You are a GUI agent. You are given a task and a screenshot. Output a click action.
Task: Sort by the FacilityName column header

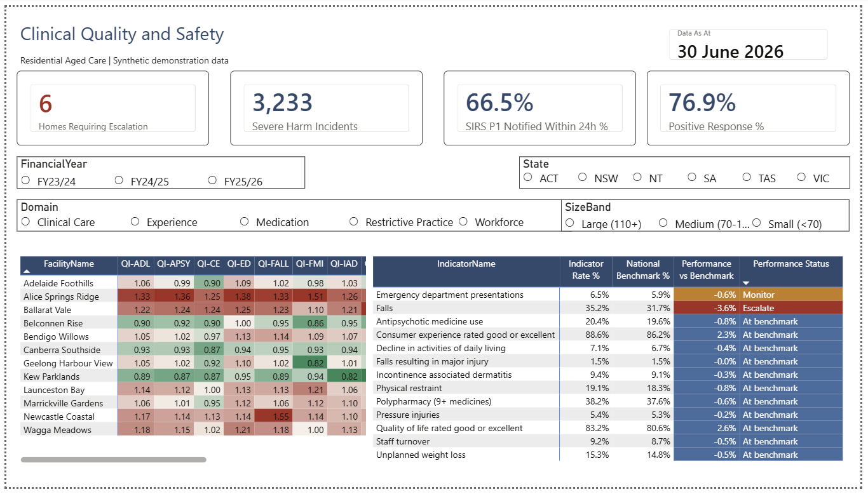(x=69, y=264)
